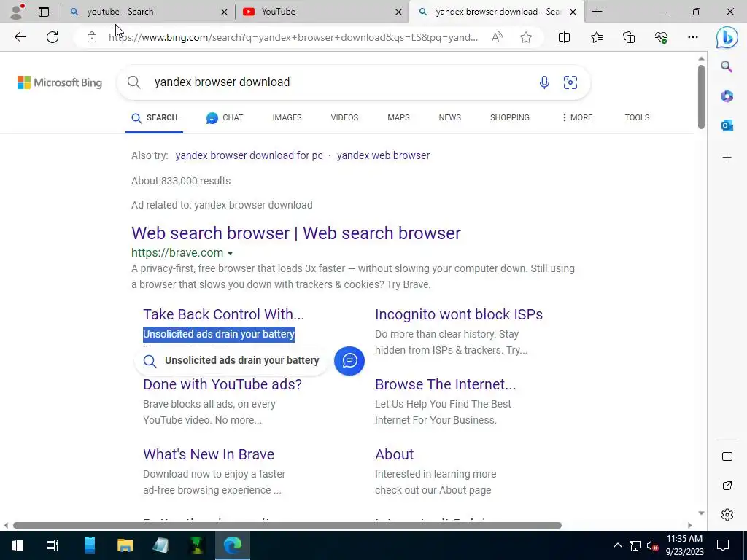
Task: Close the yandex browser download tab
Action: (x=573, y=12)
